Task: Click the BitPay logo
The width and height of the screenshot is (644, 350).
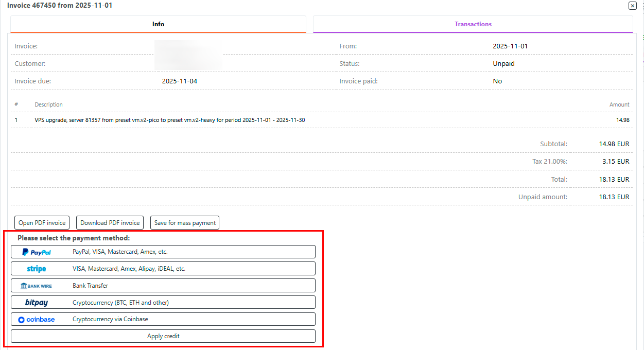Action: (x=36, y=303)
